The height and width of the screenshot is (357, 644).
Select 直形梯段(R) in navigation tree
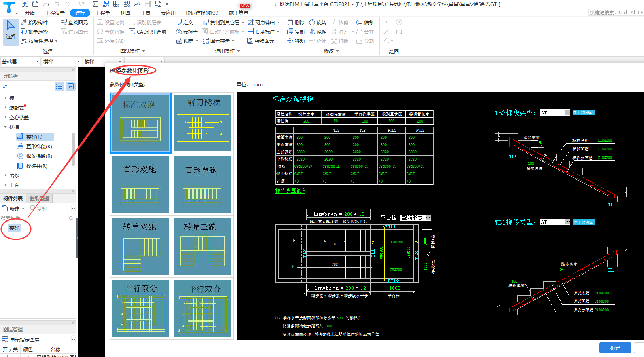(35, 146)
